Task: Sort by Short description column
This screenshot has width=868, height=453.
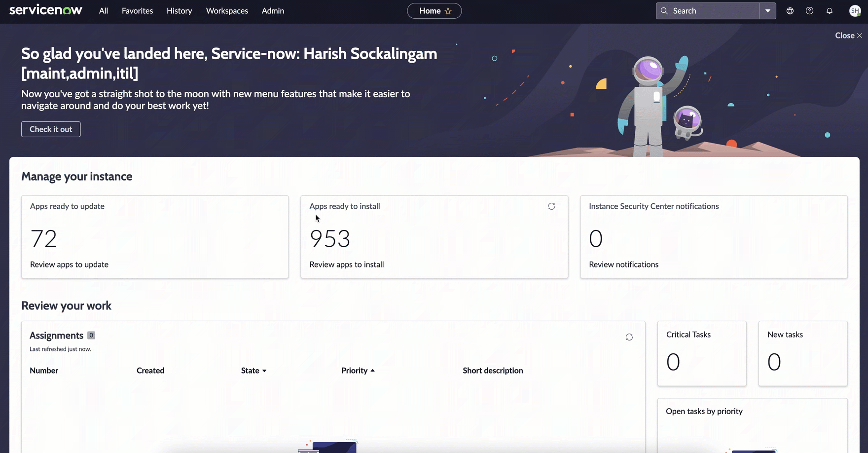Action: pyautogui.click(x=493, y=371)
